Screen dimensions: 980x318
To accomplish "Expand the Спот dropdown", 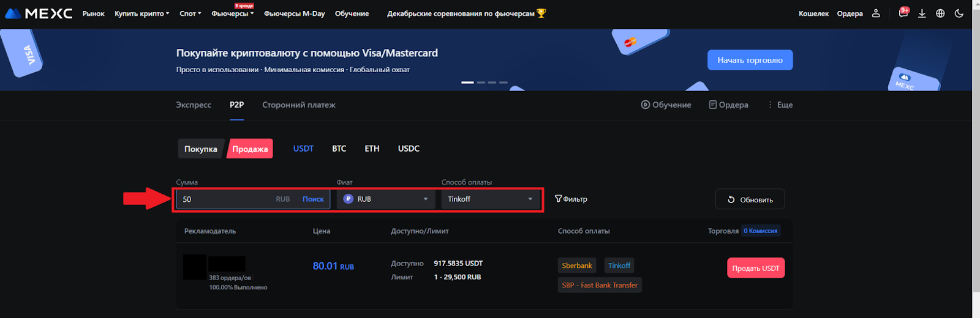I will point(190,13).
